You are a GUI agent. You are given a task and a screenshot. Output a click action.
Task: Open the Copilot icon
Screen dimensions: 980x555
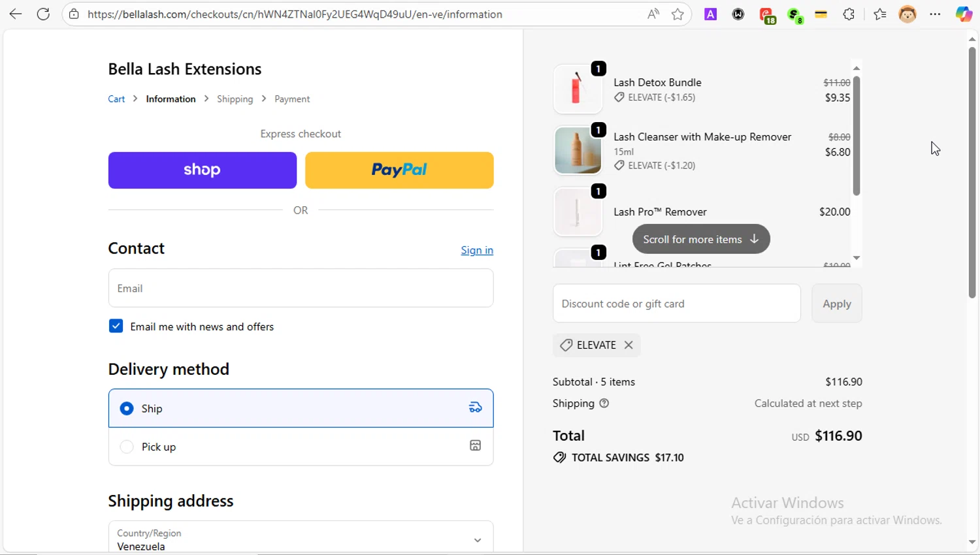tap(964, 14)
